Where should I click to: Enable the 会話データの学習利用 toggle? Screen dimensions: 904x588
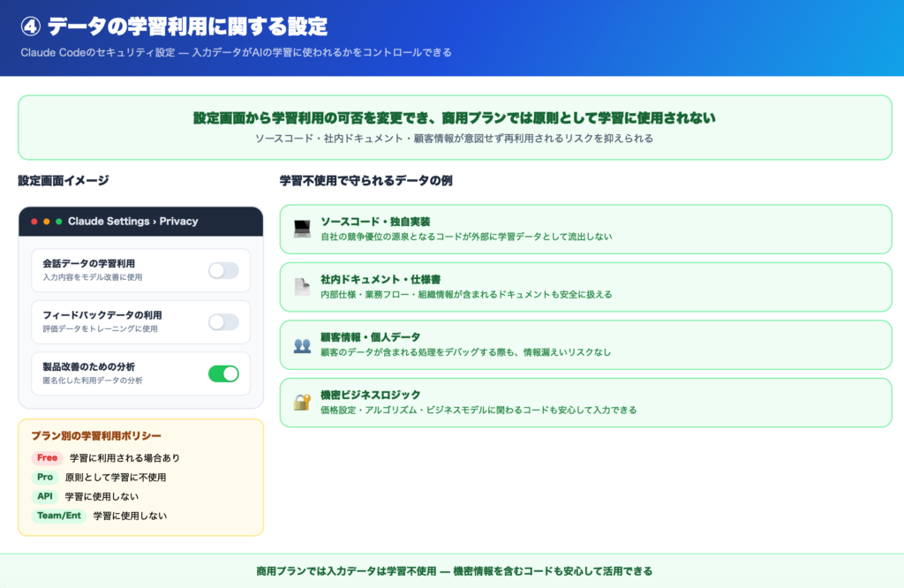pos(223,270)
